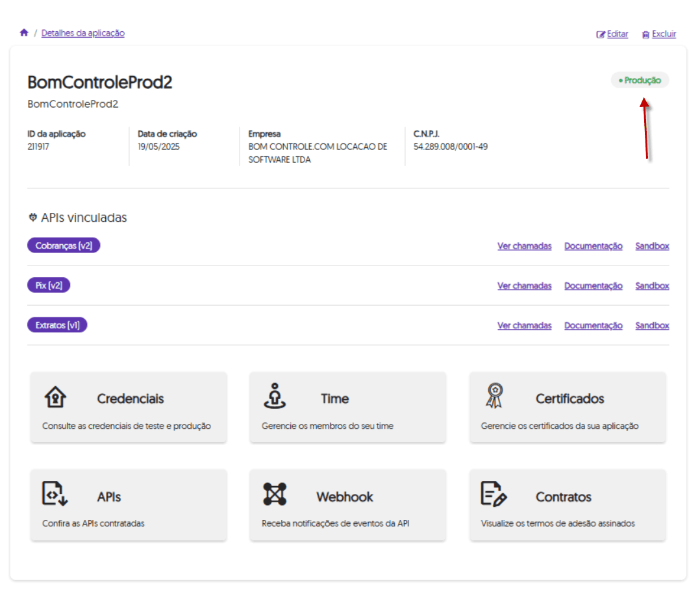
Task: Open Documentação for Extratos
Action: [x=594, y=325]
